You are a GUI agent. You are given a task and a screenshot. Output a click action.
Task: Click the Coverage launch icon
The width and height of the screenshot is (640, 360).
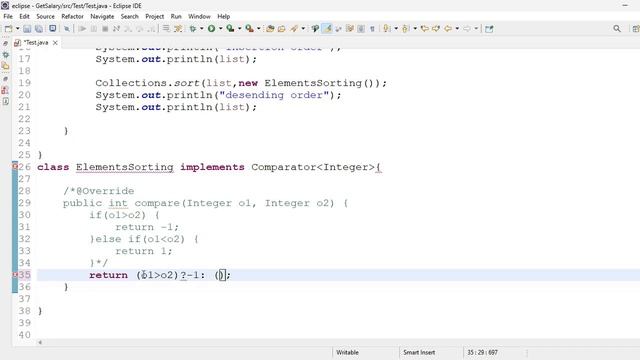pyautogui.click(x=230, y=29)
